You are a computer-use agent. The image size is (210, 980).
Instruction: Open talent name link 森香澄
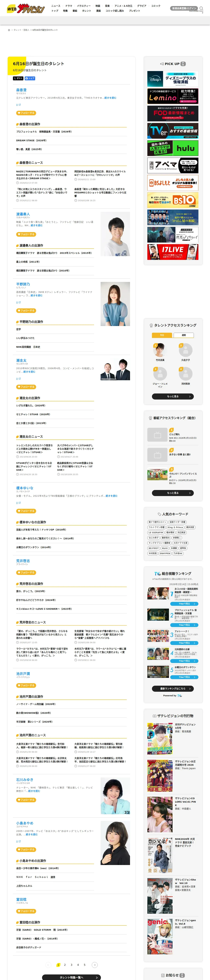coord(21,90)
